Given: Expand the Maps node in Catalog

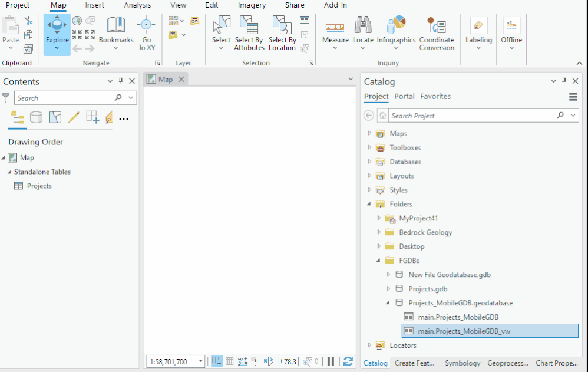Looking at the screenshot, I should point(369,133).
